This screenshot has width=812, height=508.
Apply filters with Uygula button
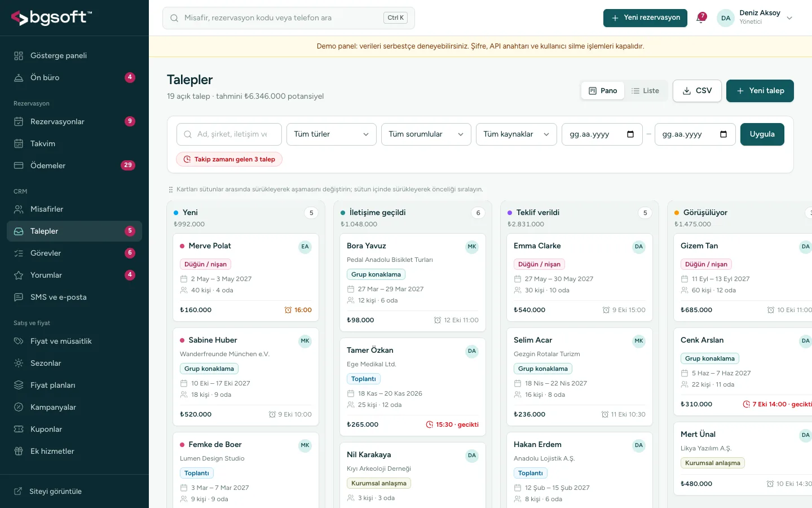[762, 134]
